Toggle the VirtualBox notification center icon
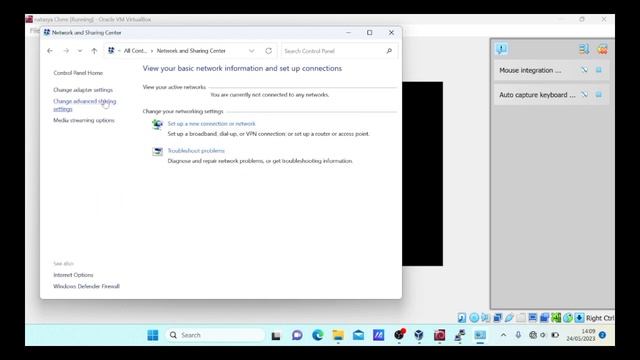This screenshot has width=640, height=360. point(502,49)
